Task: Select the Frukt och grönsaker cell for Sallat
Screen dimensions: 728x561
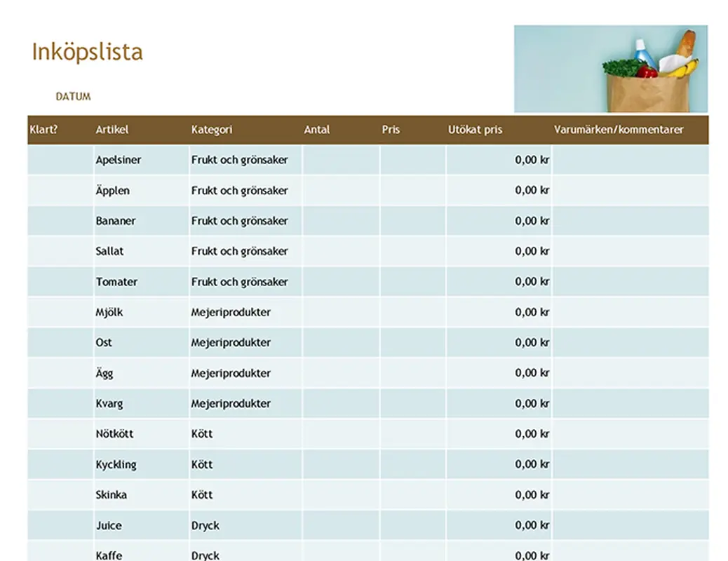Action: 240,251
